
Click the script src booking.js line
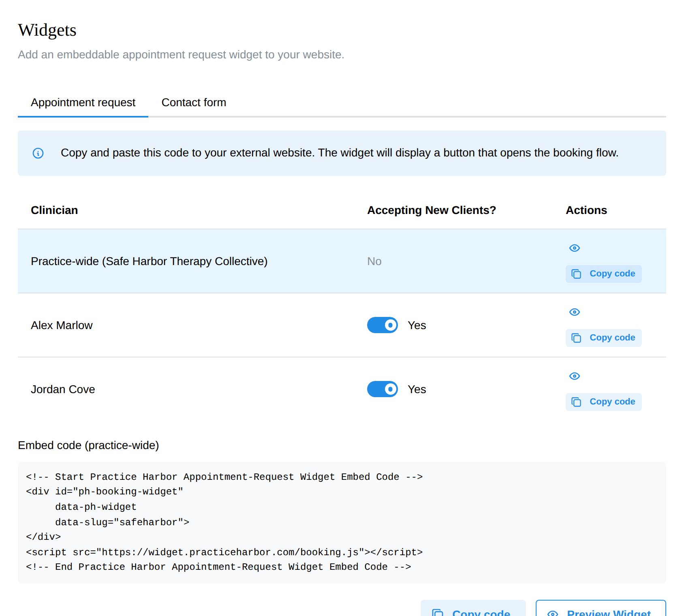[x=224, y=552]
